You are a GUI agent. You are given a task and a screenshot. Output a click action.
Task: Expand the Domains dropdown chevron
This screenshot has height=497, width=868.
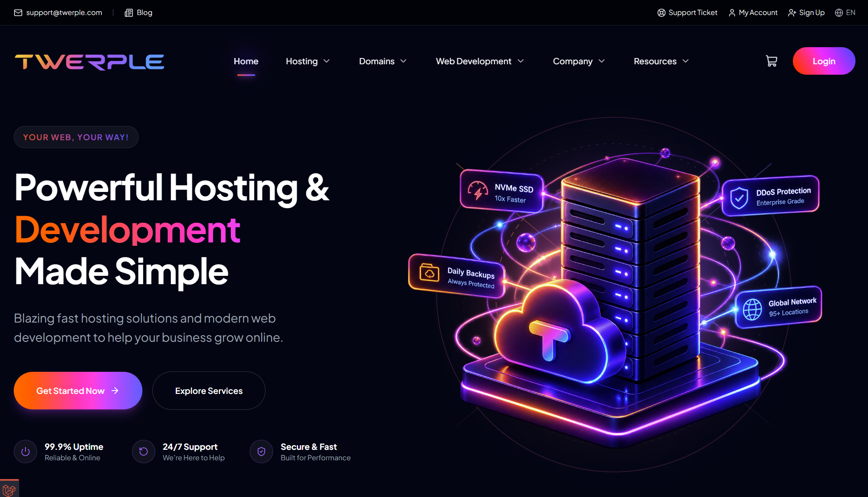click(x=403, y=61)
